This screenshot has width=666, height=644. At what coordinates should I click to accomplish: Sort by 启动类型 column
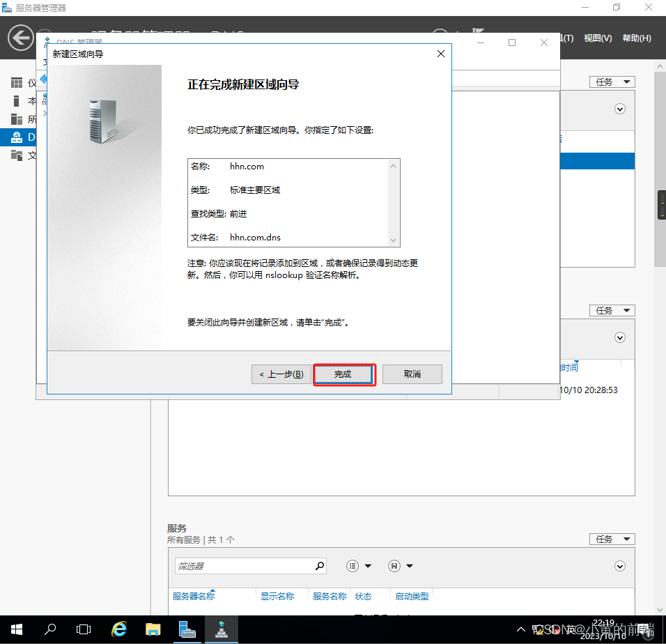pos(412,597)
